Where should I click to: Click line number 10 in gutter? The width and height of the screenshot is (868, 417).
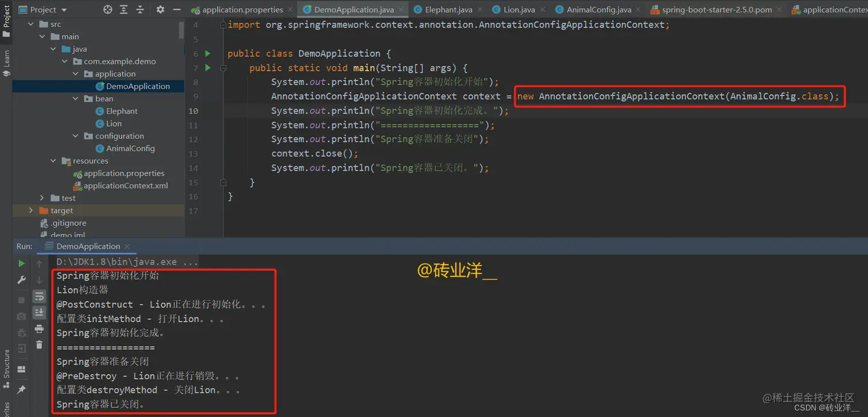(193, 111)
